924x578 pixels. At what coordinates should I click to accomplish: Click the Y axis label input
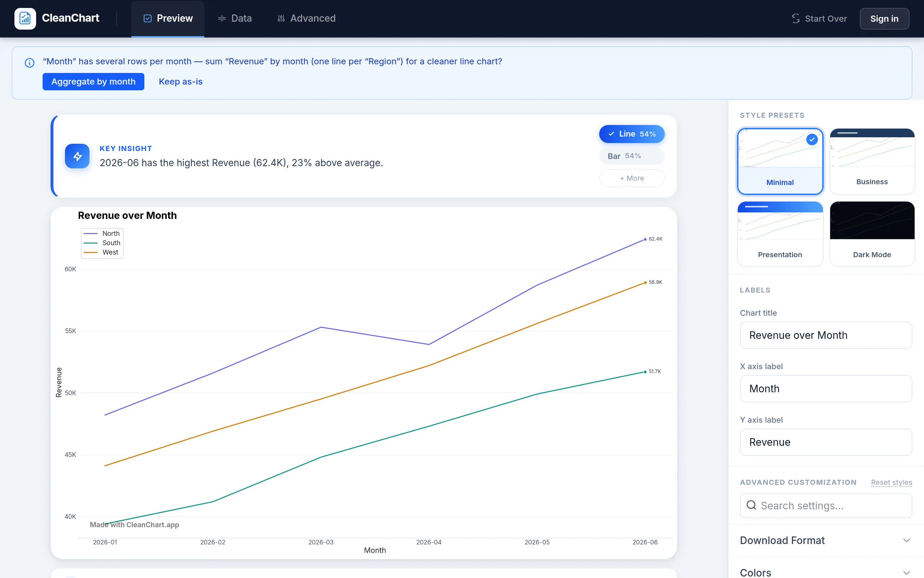click(x=826, y=442)
